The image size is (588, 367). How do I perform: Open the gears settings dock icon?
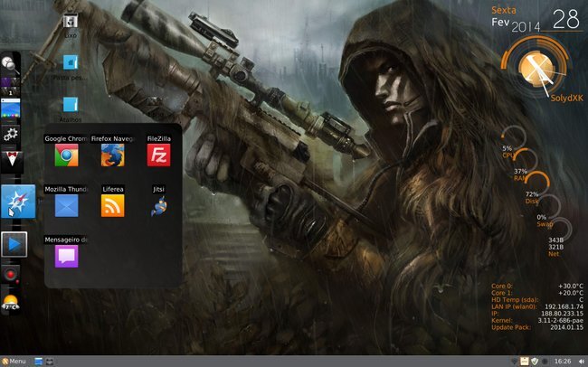coord(11,134)
